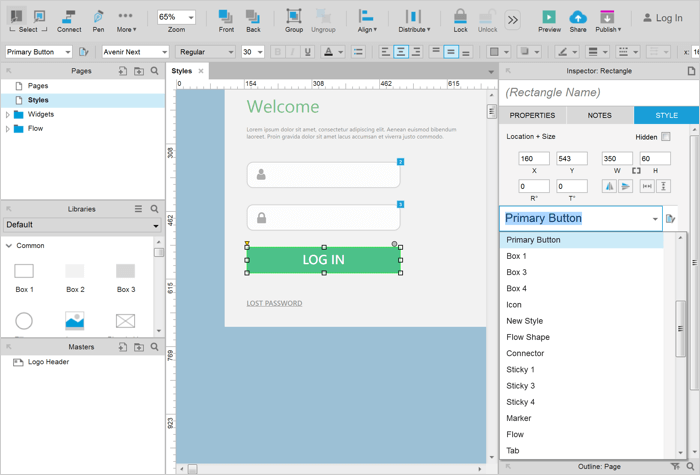
Task: Select the intersected selection mode tool
Action: tap(17, 16)
